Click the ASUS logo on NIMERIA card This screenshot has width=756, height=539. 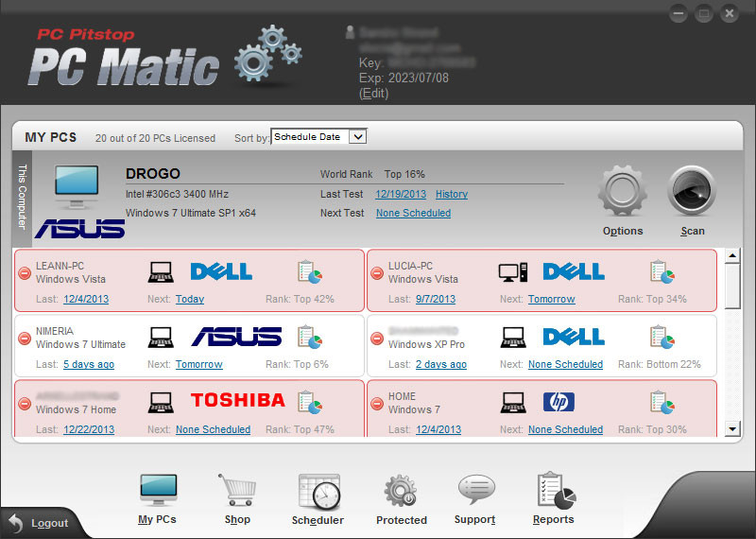click(237, 337)
